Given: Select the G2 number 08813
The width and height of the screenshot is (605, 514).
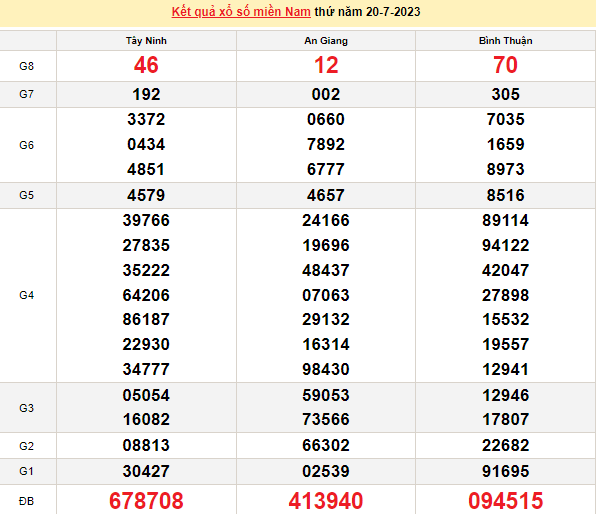Looking at the screenshot, I should (x=146, y=445).
